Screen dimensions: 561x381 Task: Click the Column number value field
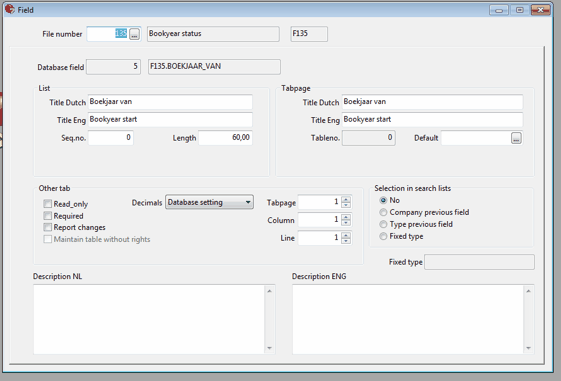[319, 220]
